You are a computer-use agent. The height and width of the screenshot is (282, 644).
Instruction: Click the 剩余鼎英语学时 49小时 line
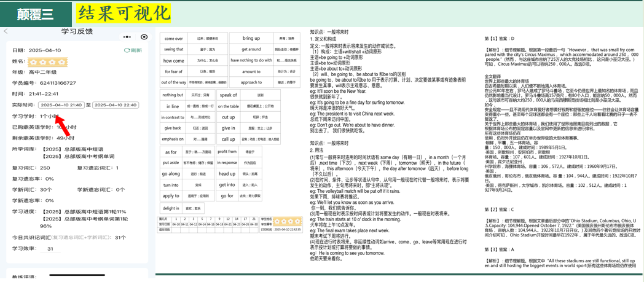(43, 138)
